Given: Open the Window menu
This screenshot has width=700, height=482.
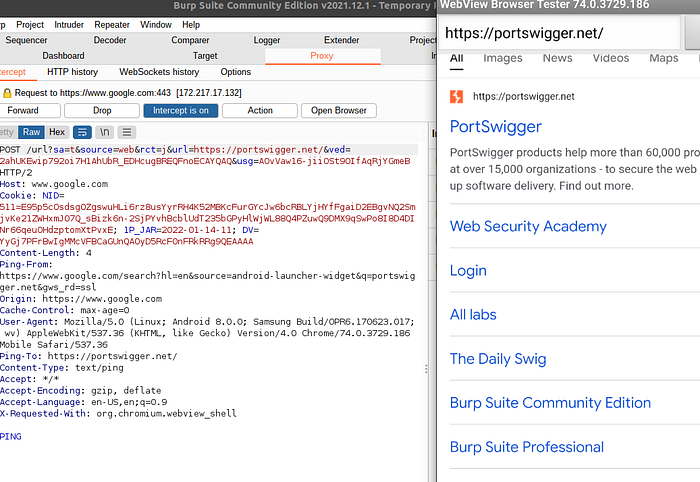Looking at the screenshot, I should (155, 25).
